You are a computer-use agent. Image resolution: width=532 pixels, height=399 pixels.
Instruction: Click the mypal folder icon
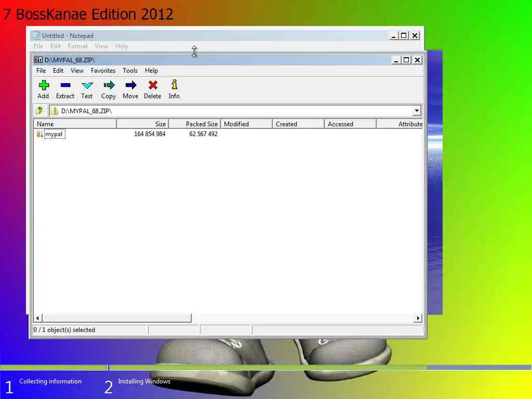click(x=39, y=134)
